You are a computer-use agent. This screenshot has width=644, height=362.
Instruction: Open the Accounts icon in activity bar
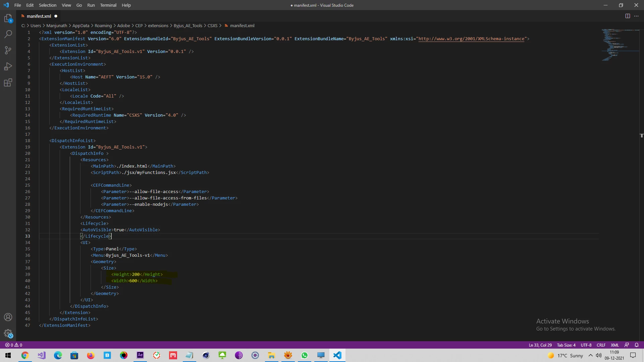pyautogui.click(x=8, y=317)
